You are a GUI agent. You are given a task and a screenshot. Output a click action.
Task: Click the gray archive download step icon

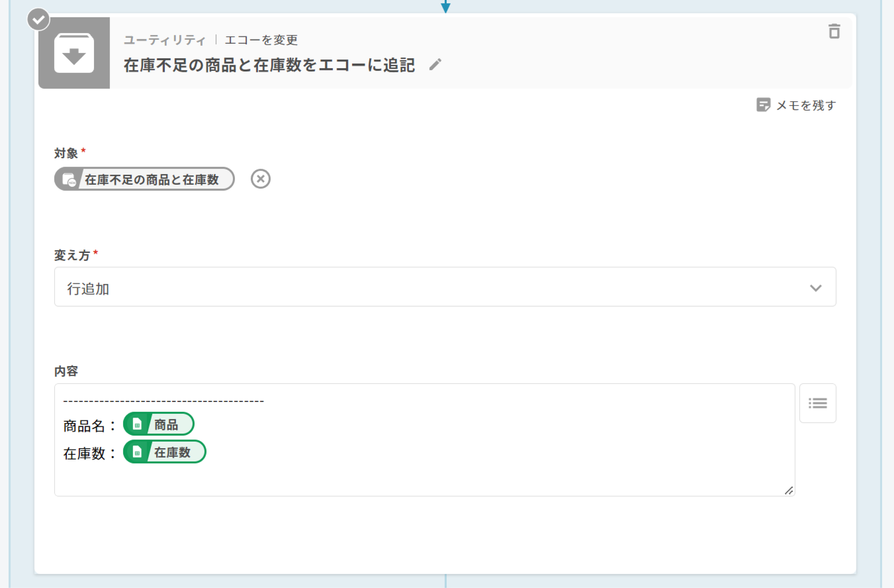(x=74, y=53)
